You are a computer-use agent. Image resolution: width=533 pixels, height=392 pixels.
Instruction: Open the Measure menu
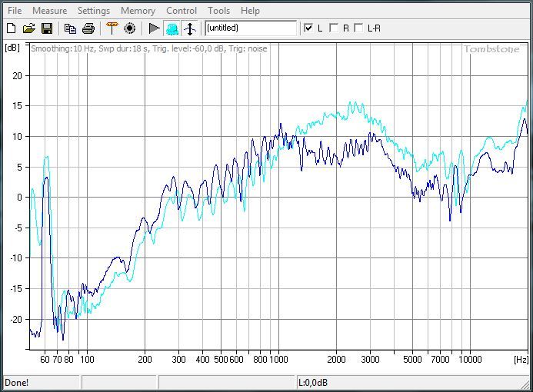49,11
